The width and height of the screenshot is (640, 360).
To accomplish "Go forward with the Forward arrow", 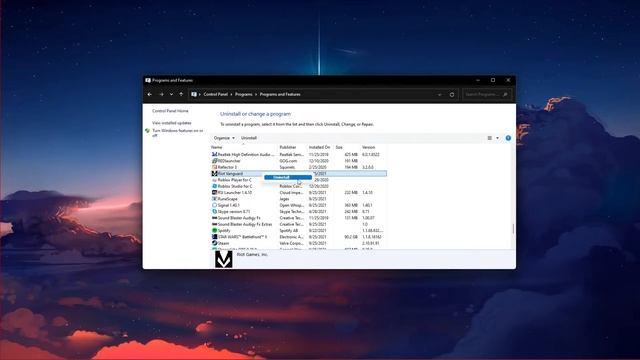I will 161,94.
